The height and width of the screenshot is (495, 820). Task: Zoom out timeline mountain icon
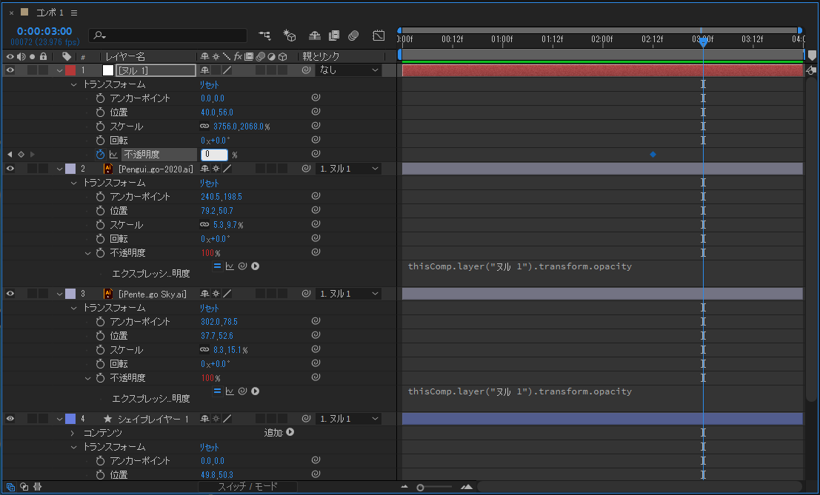point(404,487)
